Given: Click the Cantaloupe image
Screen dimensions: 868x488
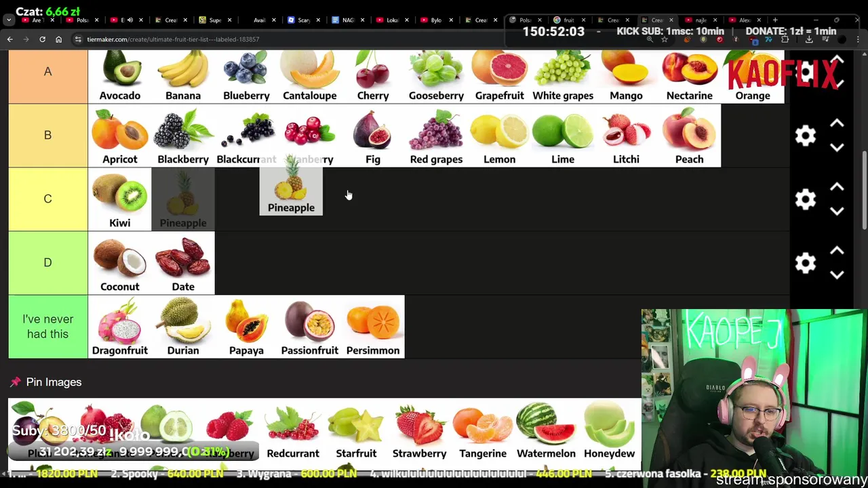Looking at the screenshot, I should (309, 77).
